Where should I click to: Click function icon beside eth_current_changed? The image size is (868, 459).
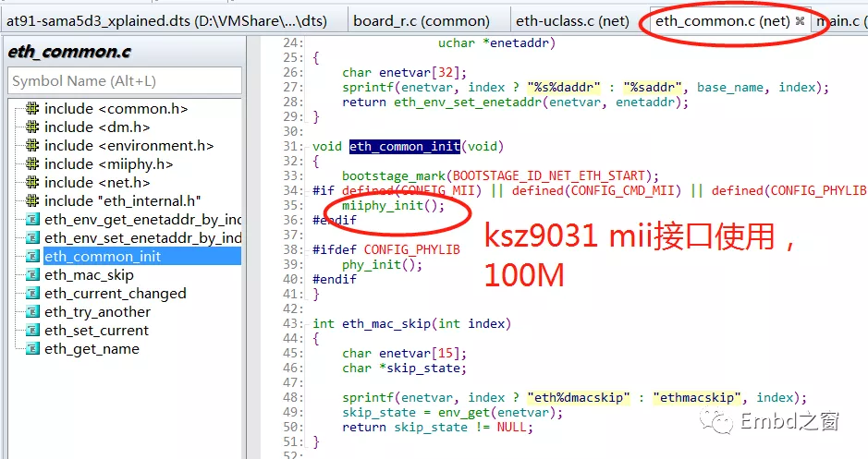32,294
